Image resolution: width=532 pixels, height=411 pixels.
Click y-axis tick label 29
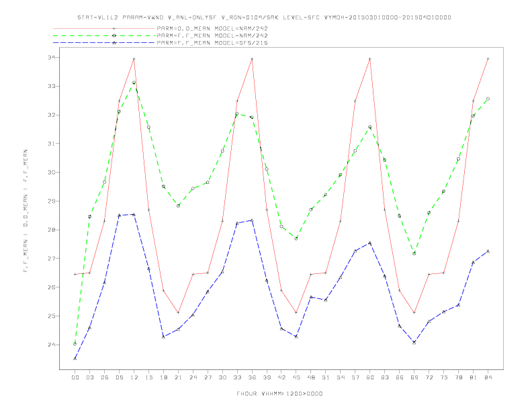coord(52,201)
